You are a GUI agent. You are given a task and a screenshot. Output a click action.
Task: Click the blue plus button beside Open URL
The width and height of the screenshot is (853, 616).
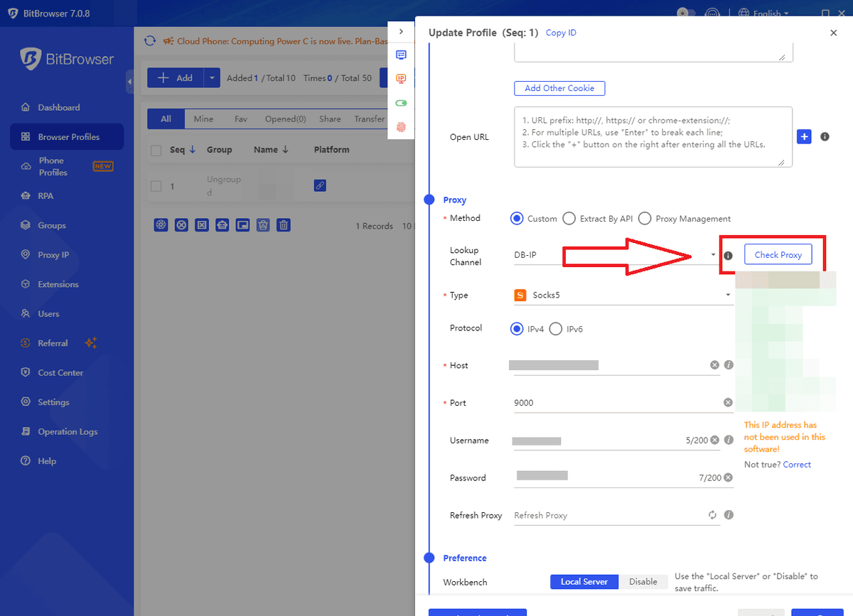804,136
